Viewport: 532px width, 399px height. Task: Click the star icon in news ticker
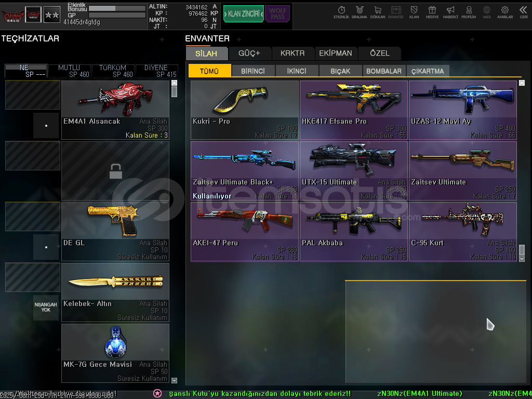click(x=157, y=393)
